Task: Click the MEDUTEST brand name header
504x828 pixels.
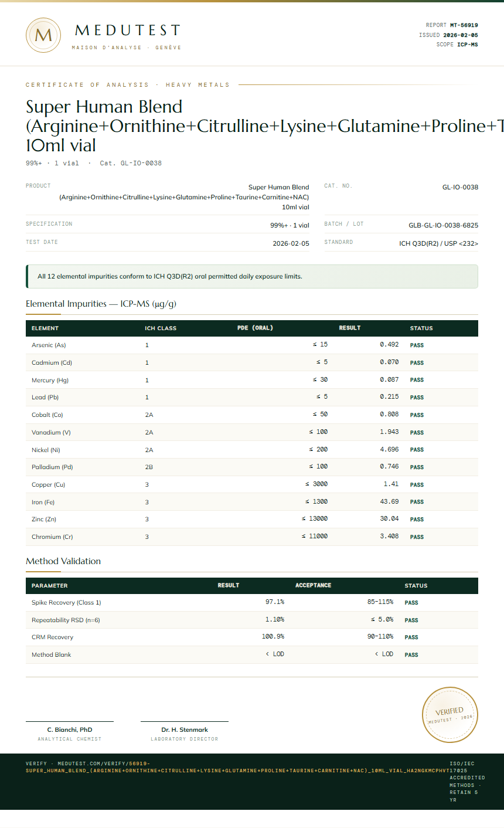Action: tap(128, 30)
